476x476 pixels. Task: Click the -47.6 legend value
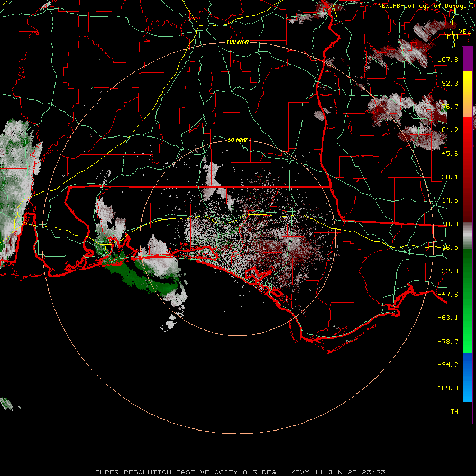point(448,295)
